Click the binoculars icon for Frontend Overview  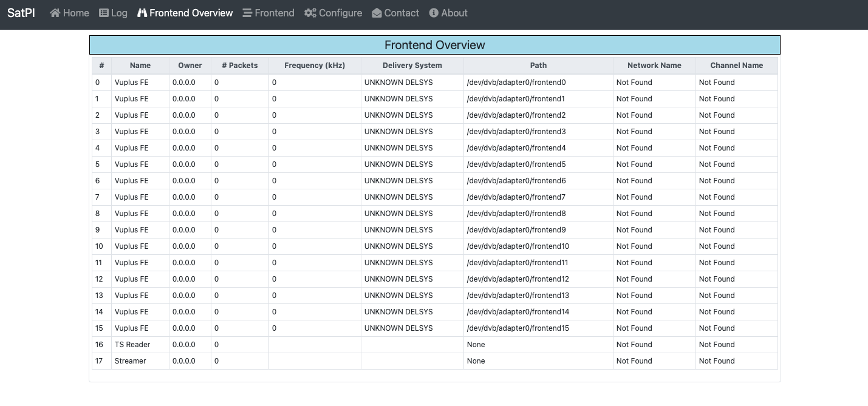[x=142, y=13]
